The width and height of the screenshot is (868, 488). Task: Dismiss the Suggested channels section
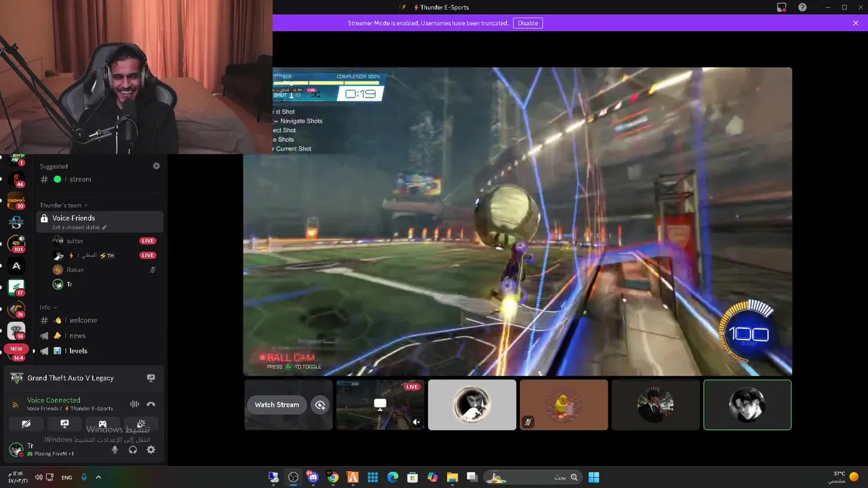coord(156,166)
